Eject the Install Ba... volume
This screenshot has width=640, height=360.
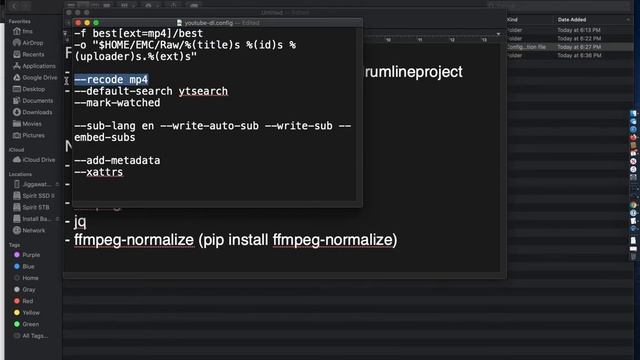[57, 219]
